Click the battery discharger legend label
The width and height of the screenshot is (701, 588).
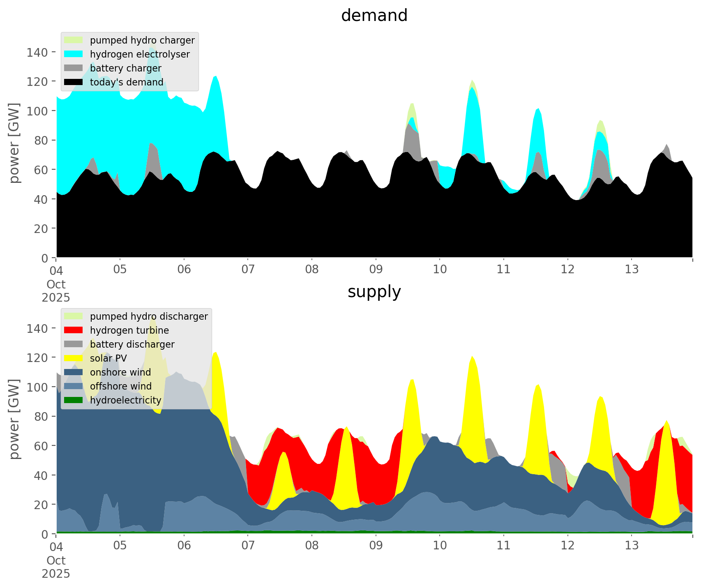point(132,344)
